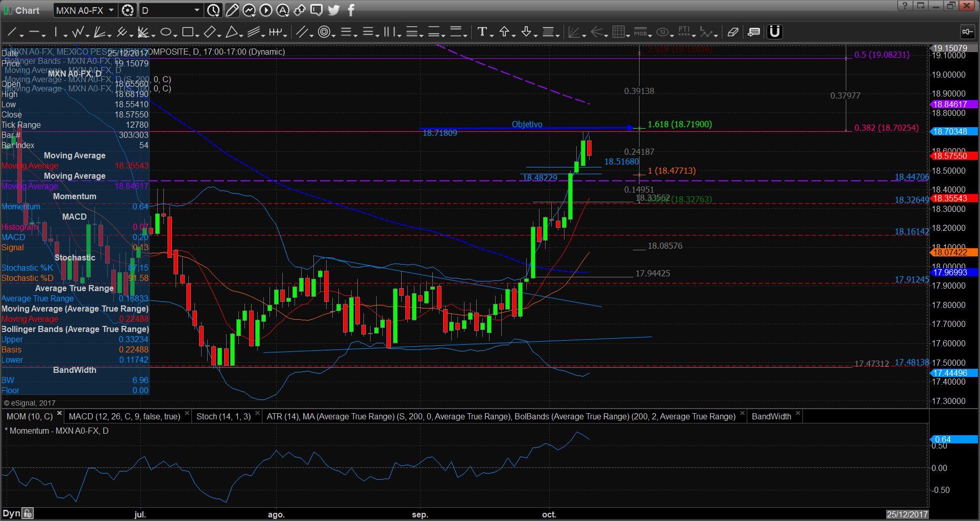Click the window link dropdown button
This screenshot has width=980, height=521.
pos(920,6)
